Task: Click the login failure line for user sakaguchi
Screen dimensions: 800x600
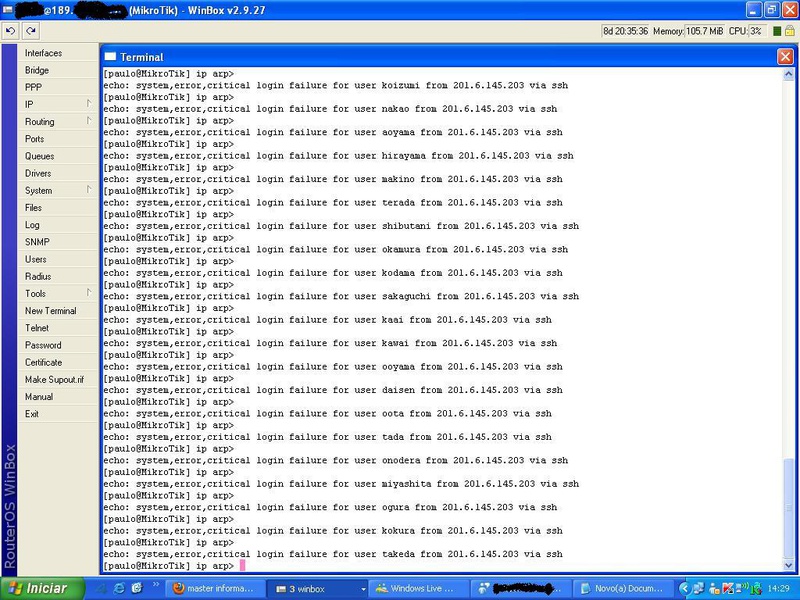Action: click(x=341, y=296)
